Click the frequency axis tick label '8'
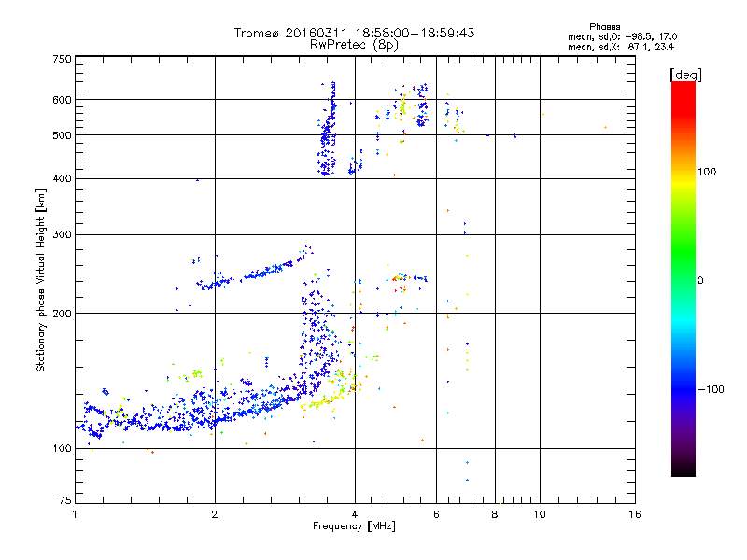747x560 pixels. (x=495, y=514)
